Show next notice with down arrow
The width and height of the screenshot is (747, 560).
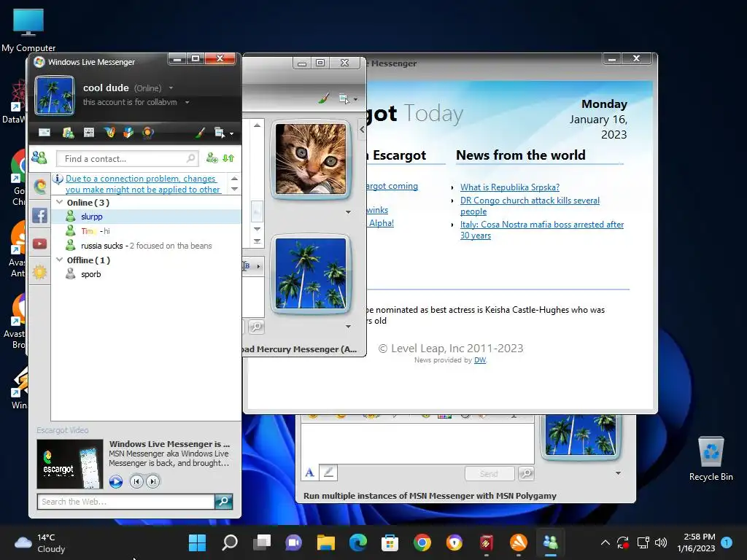click(x=234, y=189)
